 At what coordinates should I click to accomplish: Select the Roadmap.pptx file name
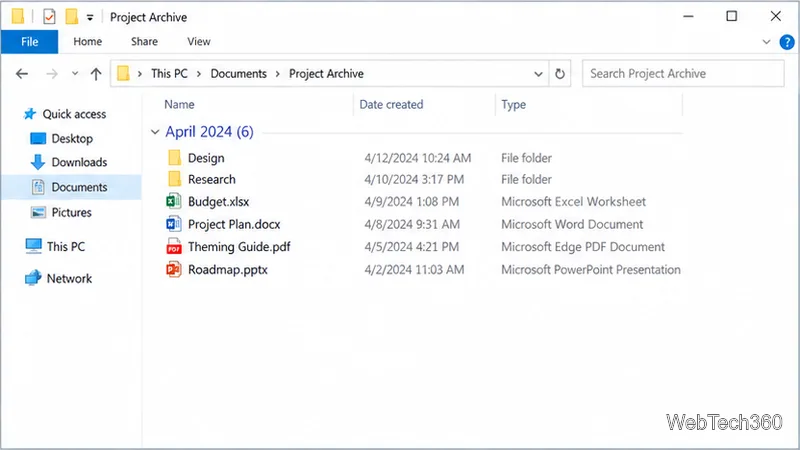click(228, 270)
